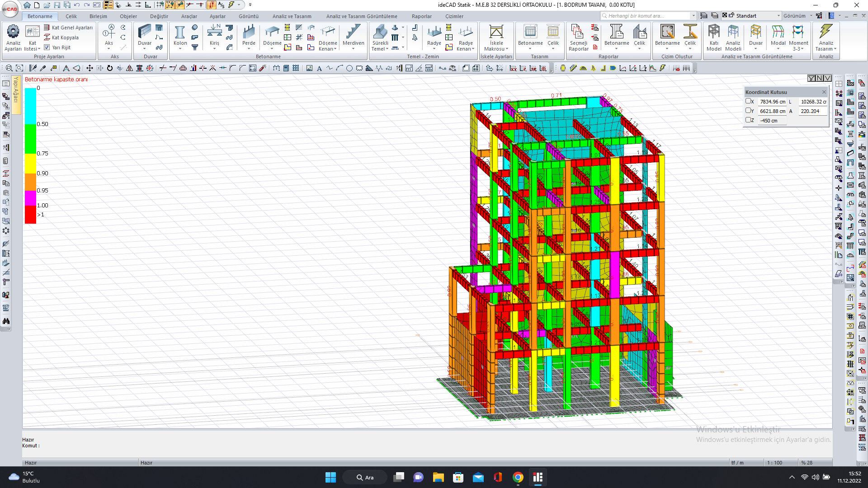Select the Radye foundation tool
The image size is (868, 488).
(x=434, y=38)
